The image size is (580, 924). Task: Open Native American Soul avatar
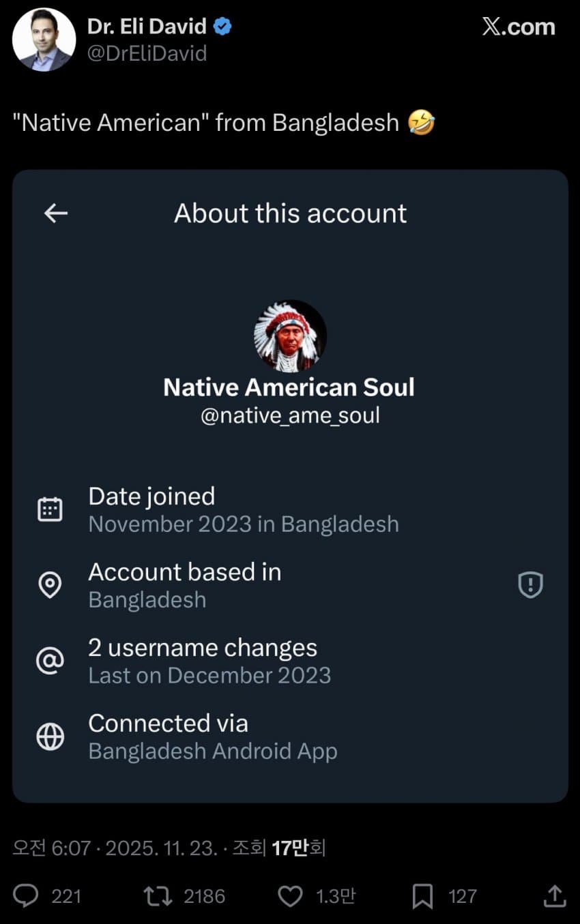pyautogui.click(x=290, y=336)
